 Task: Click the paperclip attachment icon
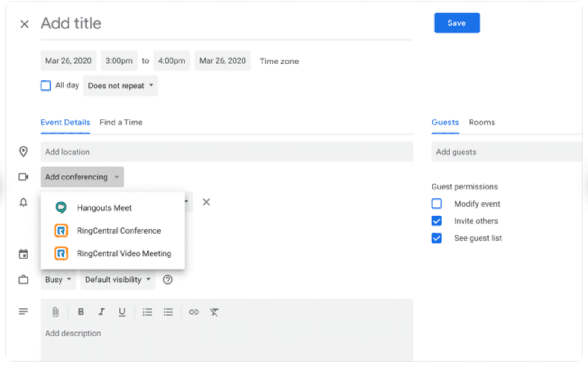click(55, 312)
